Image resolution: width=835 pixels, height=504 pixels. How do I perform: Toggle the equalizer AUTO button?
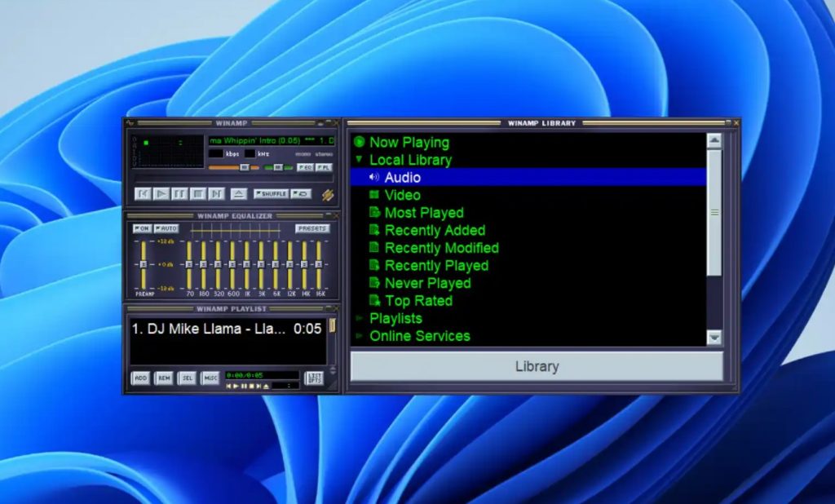click(x=166, y=228)
